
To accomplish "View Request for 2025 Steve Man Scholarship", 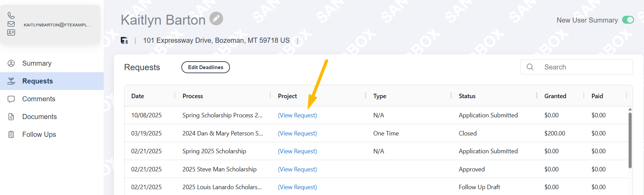I will (297, 169).
